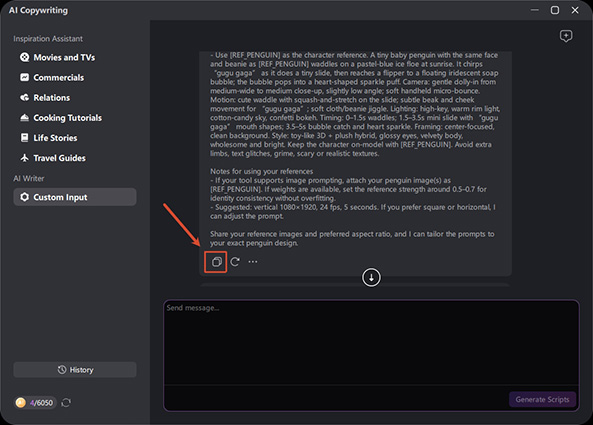Click the AI Copywriting window title
This screenshot has width=593, height=425.
pos(39,10)
